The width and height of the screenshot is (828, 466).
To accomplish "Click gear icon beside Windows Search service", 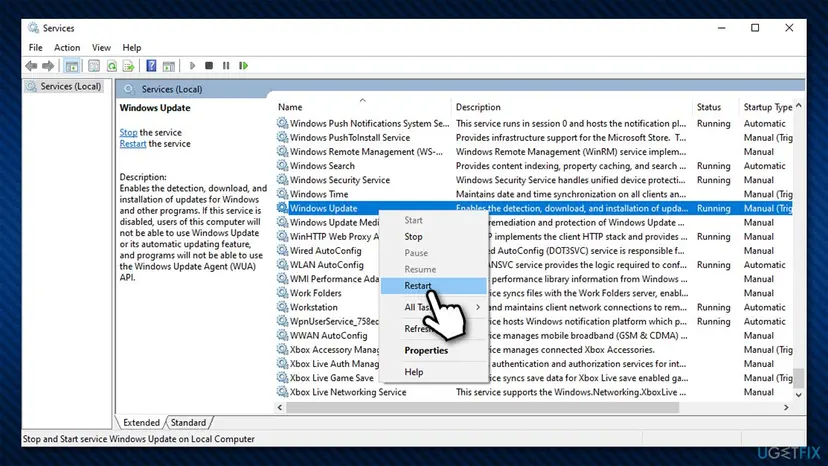I will [283, 165].
